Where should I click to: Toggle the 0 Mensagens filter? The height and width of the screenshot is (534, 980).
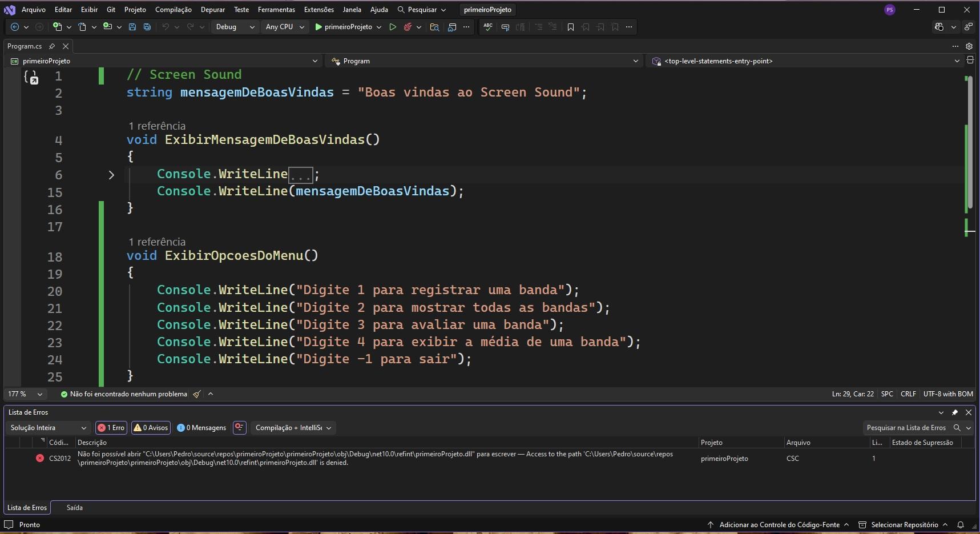pos(201,428)
